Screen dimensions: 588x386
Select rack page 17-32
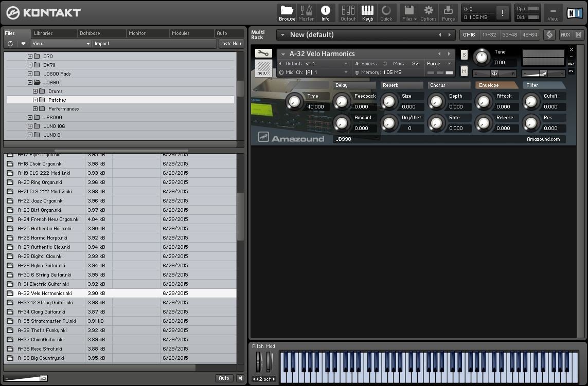[489, 35]
